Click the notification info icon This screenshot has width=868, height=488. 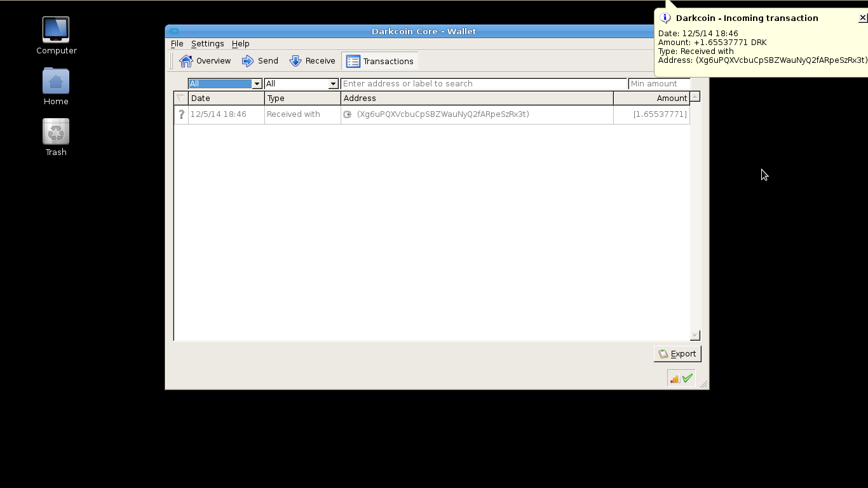665,18
